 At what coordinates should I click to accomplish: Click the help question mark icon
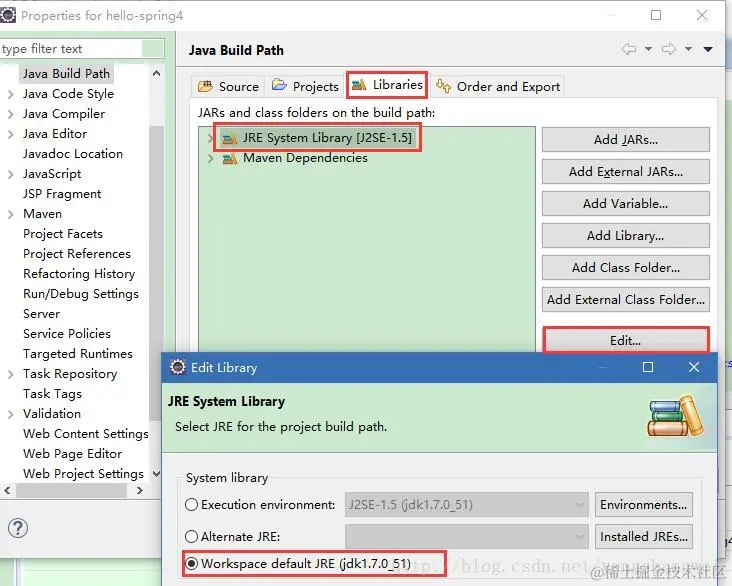click(x=18, y=529)
